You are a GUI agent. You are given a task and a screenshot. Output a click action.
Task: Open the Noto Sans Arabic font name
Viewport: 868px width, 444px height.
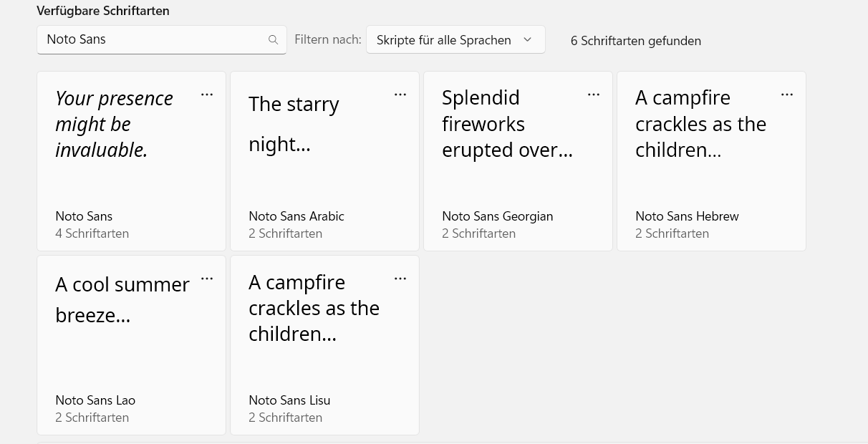coord(296,216)
